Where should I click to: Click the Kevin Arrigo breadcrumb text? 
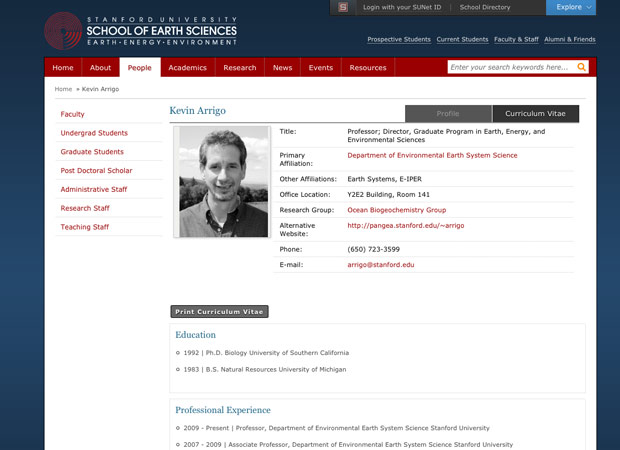(100, 89)
